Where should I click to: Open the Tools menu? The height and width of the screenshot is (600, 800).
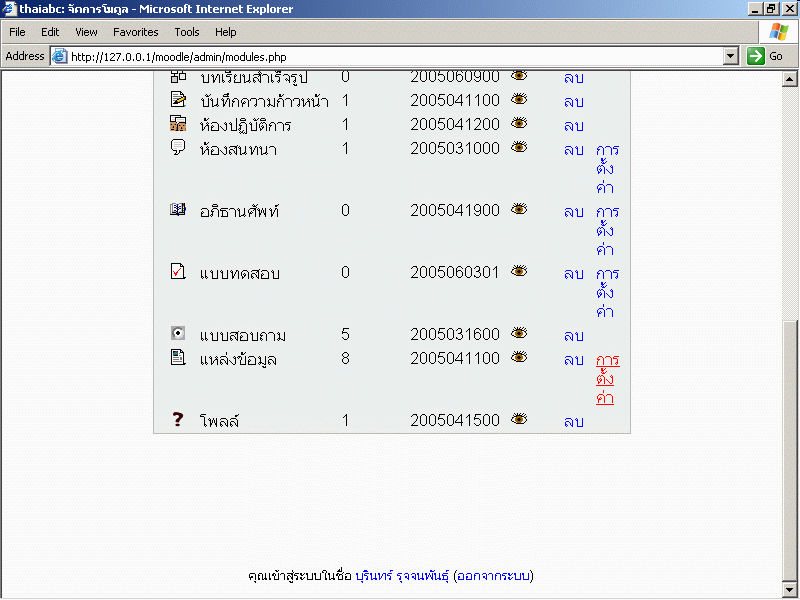pyautogui.click(x=187, y=32)
